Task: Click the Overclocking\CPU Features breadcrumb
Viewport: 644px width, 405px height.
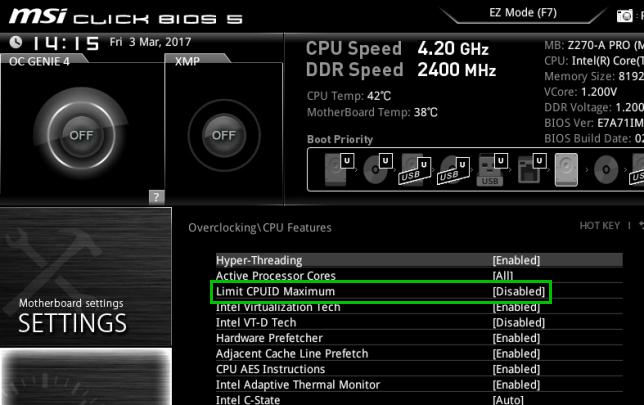Action: tap(260, 228)
